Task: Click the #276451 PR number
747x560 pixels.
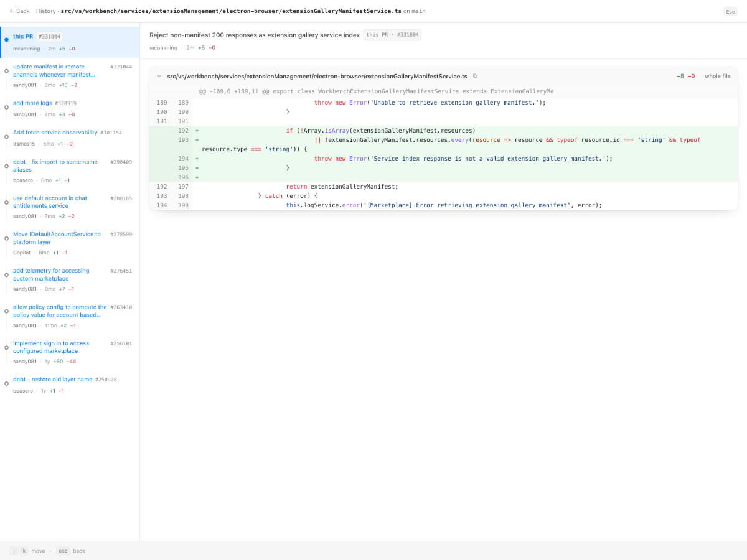Action: point(121,271)
